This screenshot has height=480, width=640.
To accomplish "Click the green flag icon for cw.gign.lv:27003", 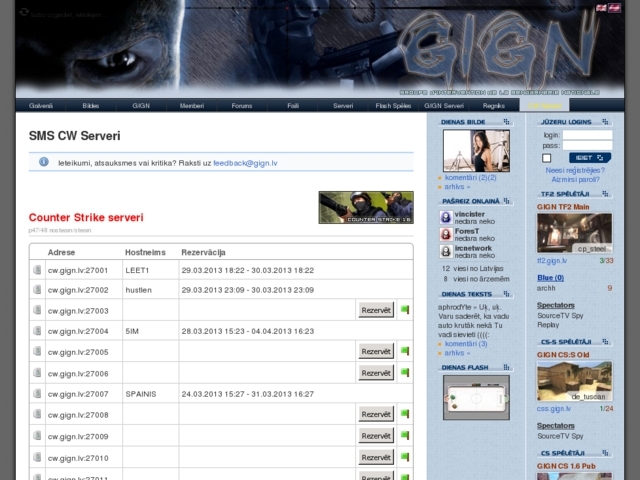I will tap(405, 310).
